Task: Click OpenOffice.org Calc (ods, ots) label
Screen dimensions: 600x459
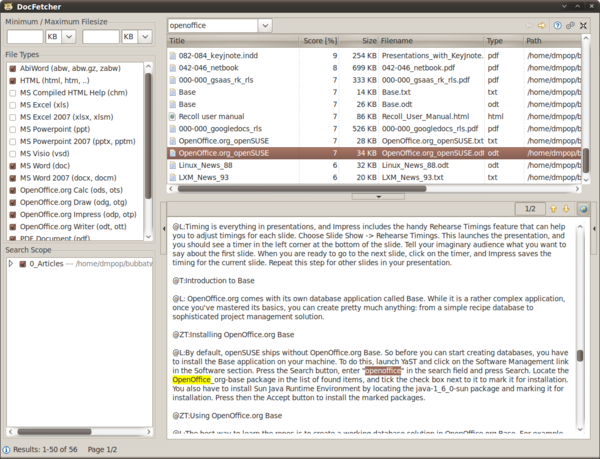Action: [71, 190]
